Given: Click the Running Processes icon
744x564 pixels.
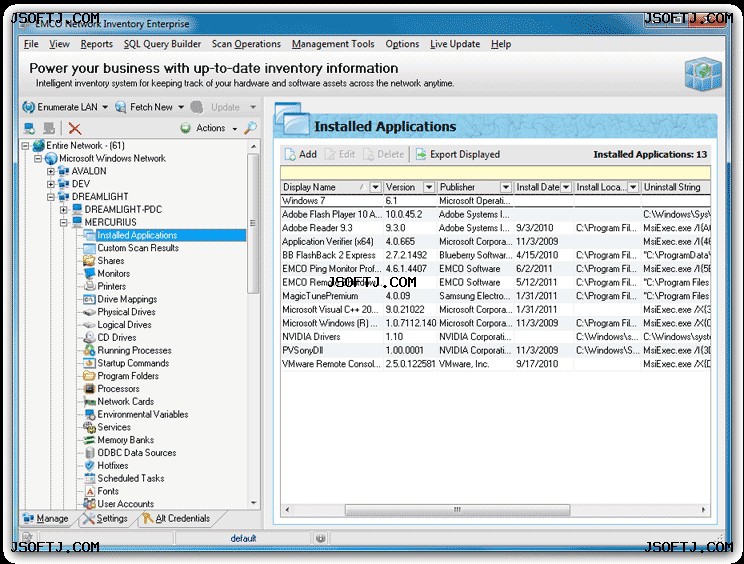Looking at the screenshot, I should point(89,350).
